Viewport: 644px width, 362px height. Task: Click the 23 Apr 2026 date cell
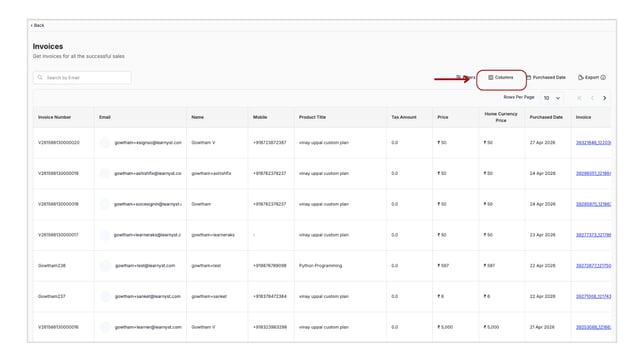click(x=543, y=235)
